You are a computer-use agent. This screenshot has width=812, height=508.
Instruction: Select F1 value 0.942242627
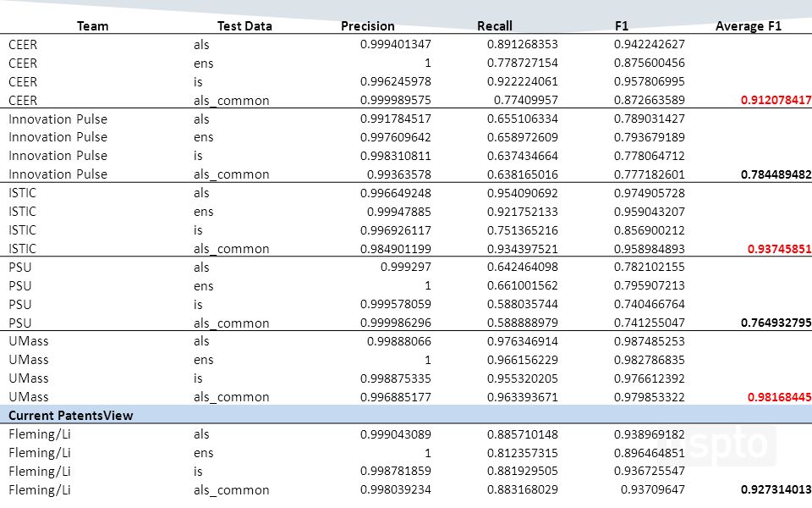(650, 44)
